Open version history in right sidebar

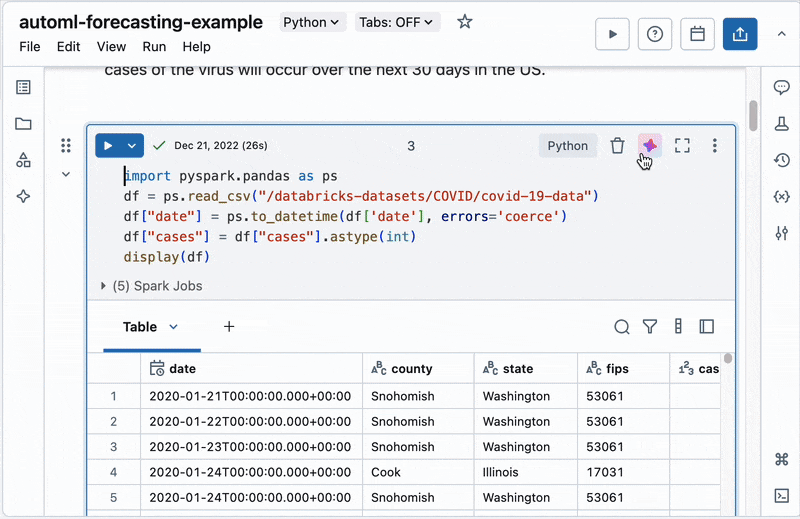pos(782,160)
